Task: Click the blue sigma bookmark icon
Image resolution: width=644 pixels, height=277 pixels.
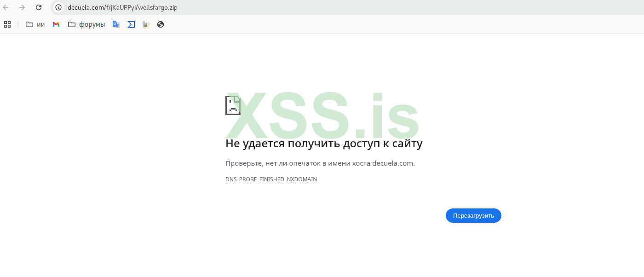Action: coord(131,24)
